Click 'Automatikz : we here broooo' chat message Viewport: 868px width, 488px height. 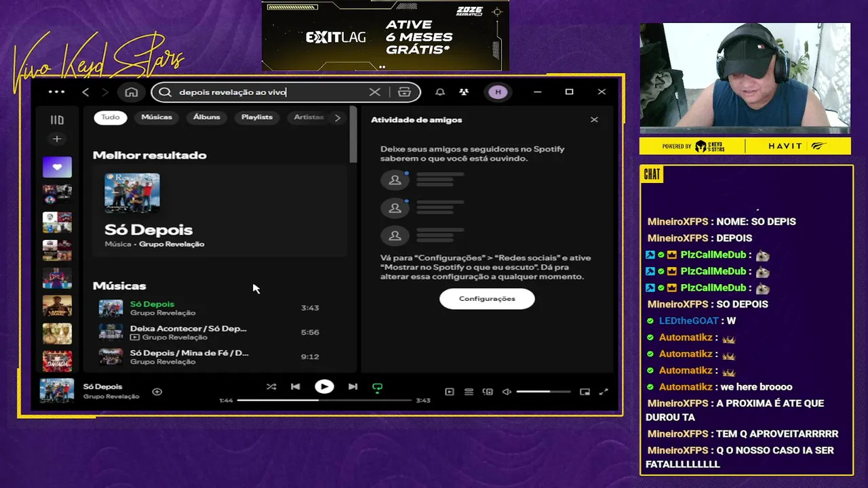click(719, 387)
